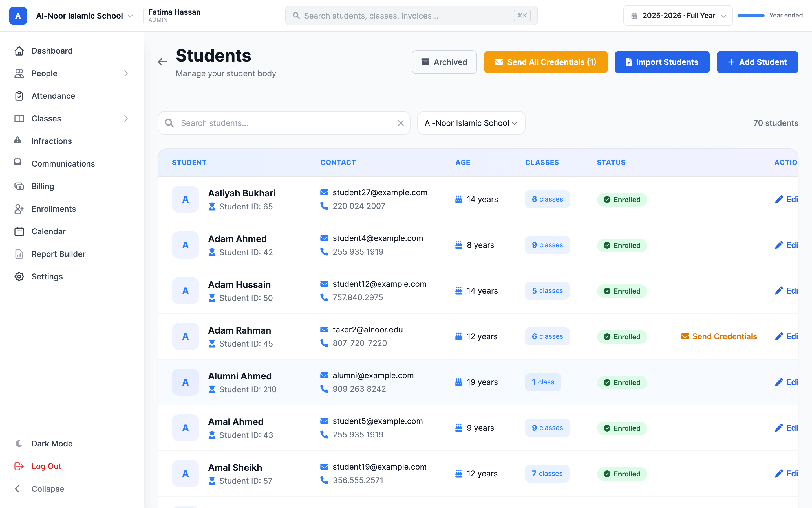The image size is (812, 508).
Task: Click the avatar badge for Adam Rahman
Action: click(x=186, y=336)
